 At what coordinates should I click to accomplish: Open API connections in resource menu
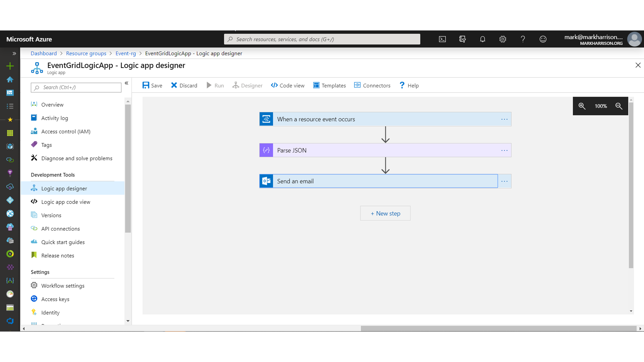[x=61, y=229]
